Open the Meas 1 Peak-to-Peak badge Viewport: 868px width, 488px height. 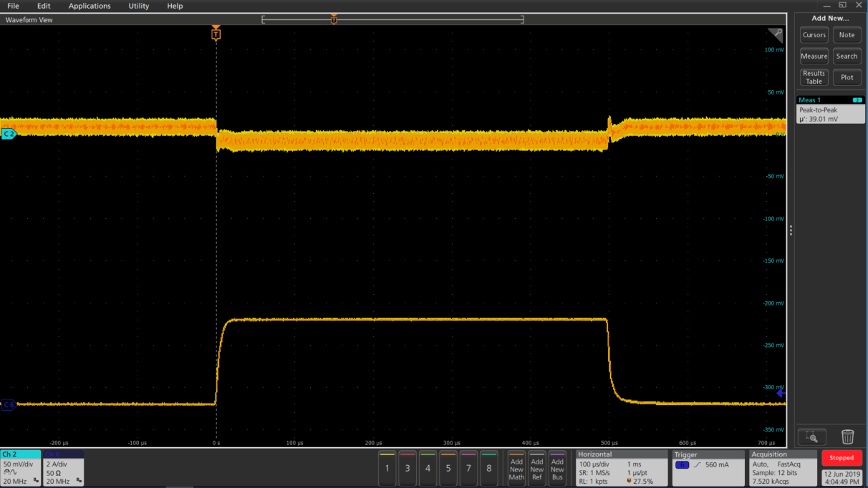coord(831,109)
